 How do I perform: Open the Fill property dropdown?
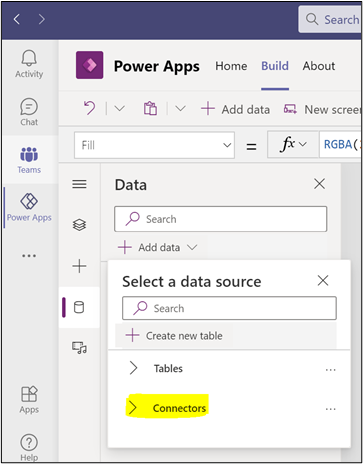tap(154, 145)
